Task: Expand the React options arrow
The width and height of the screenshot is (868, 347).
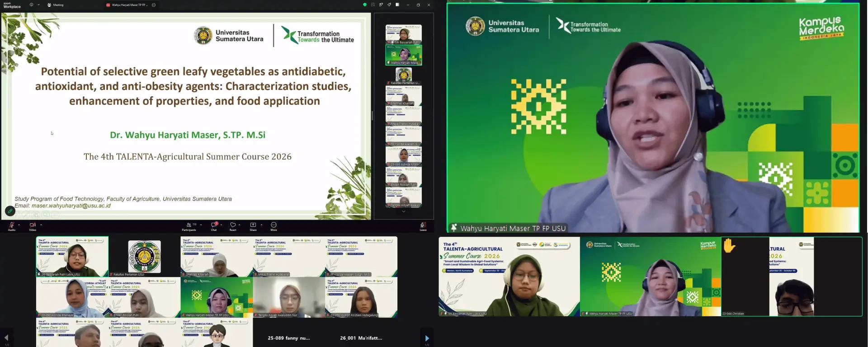Action: click(x=239, y=225)
